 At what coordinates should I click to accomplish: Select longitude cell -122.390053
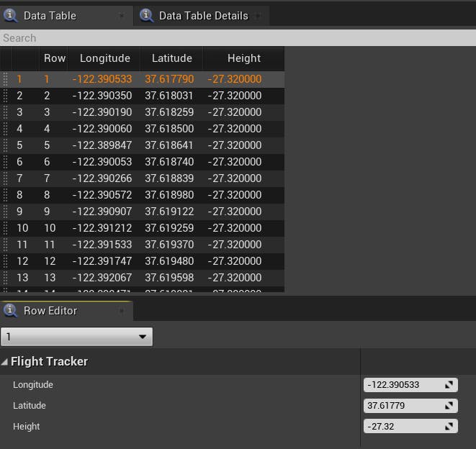click(102, 162)
